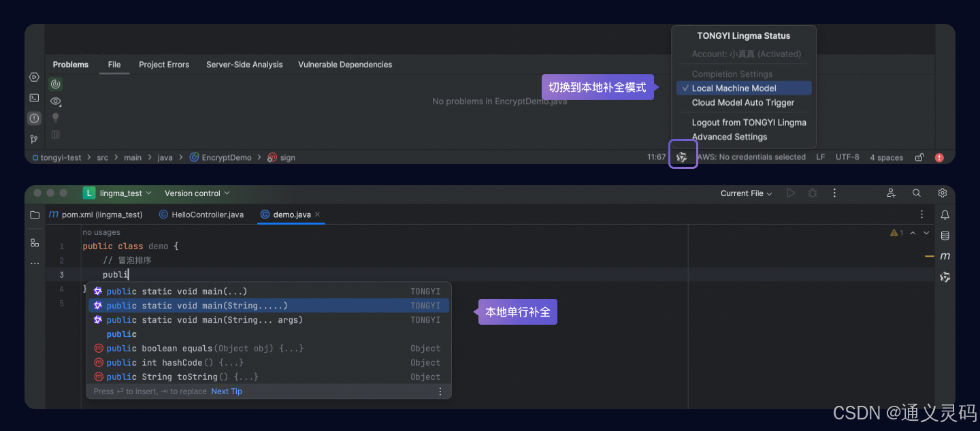The width and height of the screenshot is (980, 431).
Task: Select Cloud Model Auto Trigger option
Action: tap(744, 103)
